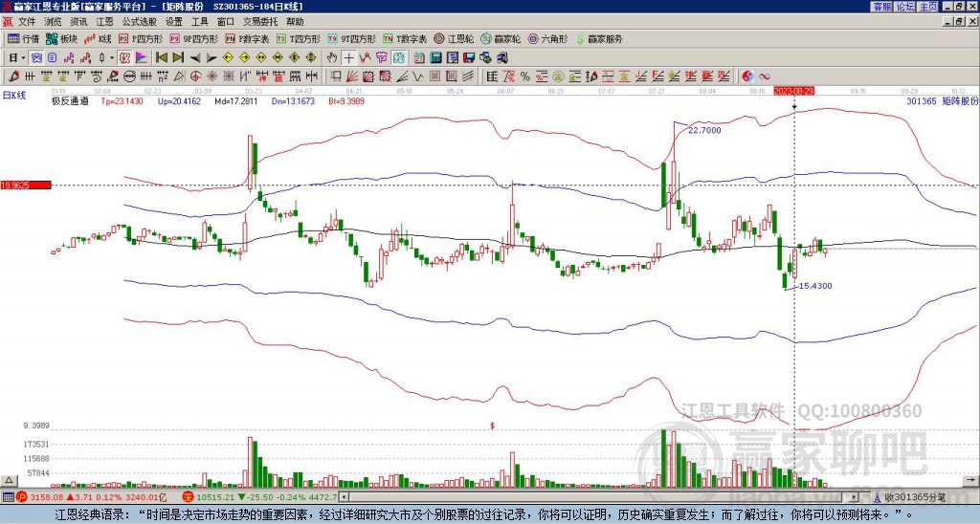Click the red floppy save icon
The width and height of the screenshot is (980, 524).
tap(469, 58)
